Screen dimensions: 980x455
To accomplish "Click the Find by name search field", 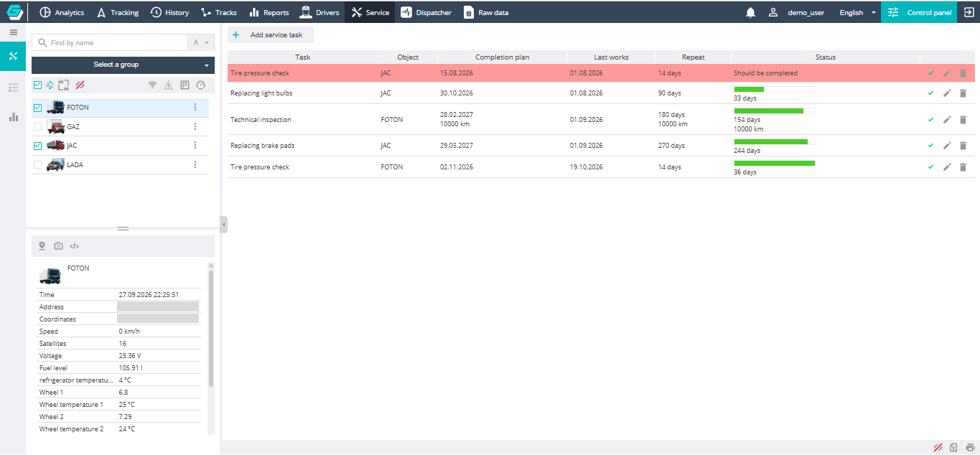I will (109, 43).
